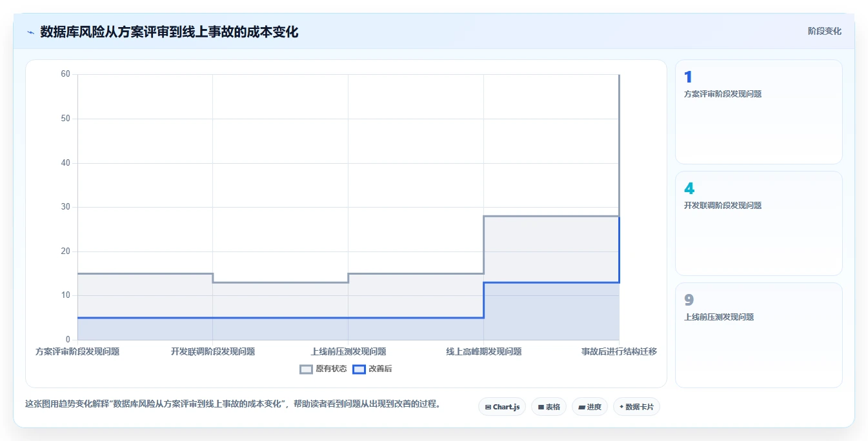Click y-axis value 40
The height and width of the screenshot is (441, 868).
pyautogui.click(x=65, y=162)
